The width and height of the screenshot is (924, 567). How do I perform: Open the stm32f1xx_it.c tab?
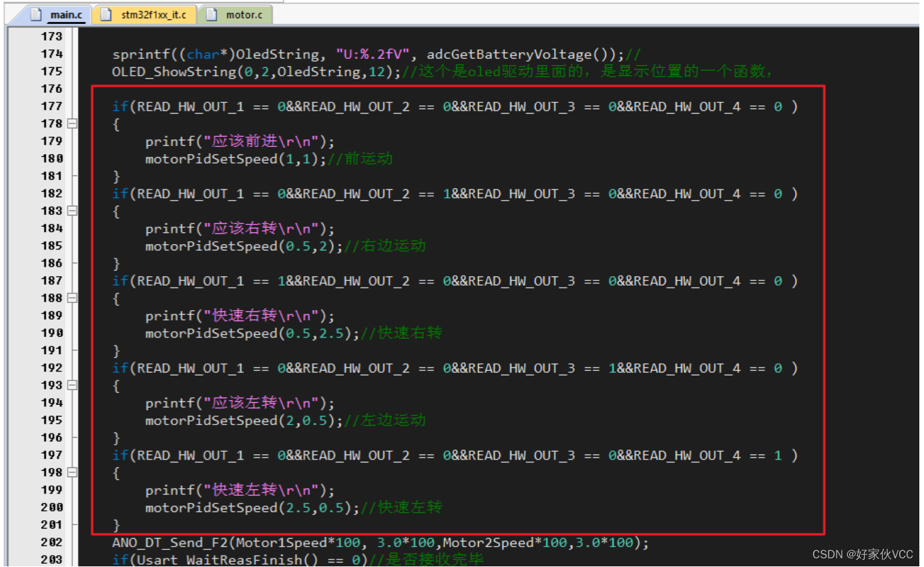pyautogui.click(x=145, y=14)
